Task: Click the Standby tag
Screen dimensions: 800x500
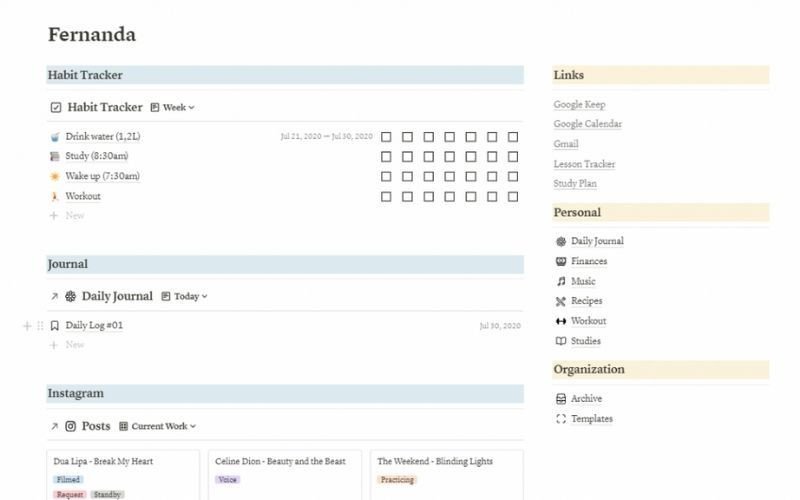Action: coord(107,494)
